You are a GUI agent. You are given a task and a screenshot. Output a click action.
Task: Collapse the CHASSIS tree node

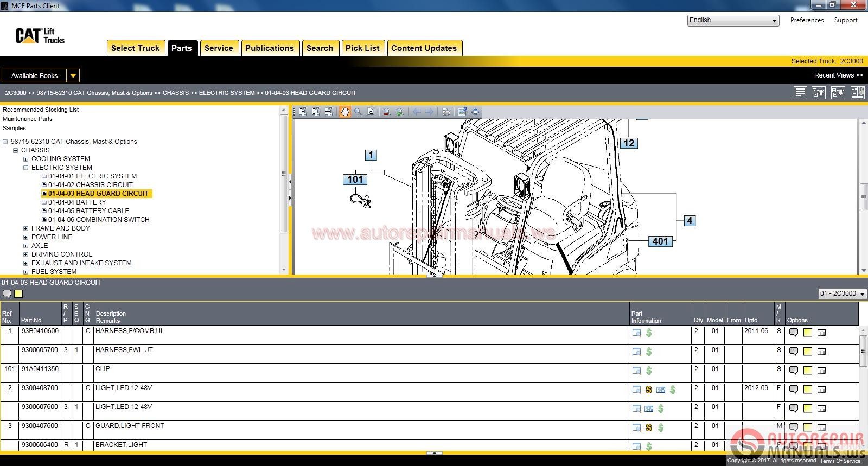15,150
